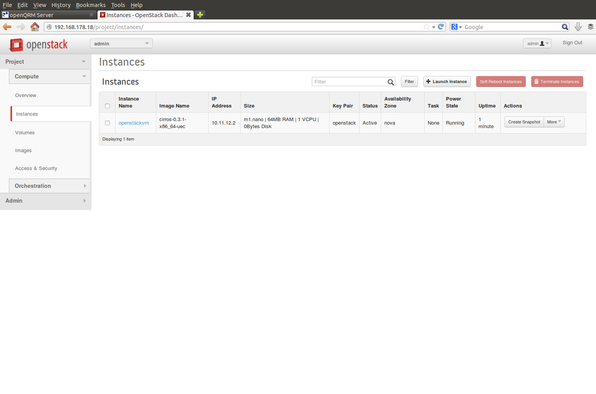
Task: Close the Instances - OpenStack tab
Action: (188, 15)
